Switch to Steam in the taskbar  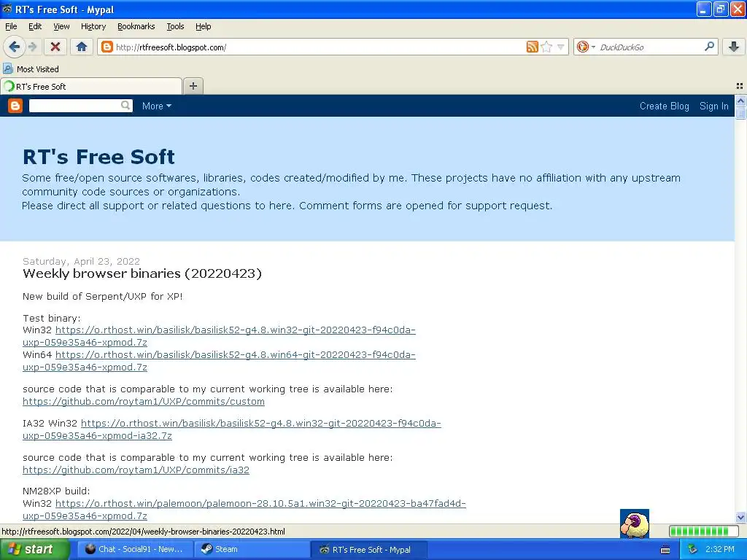pos(252,549)
